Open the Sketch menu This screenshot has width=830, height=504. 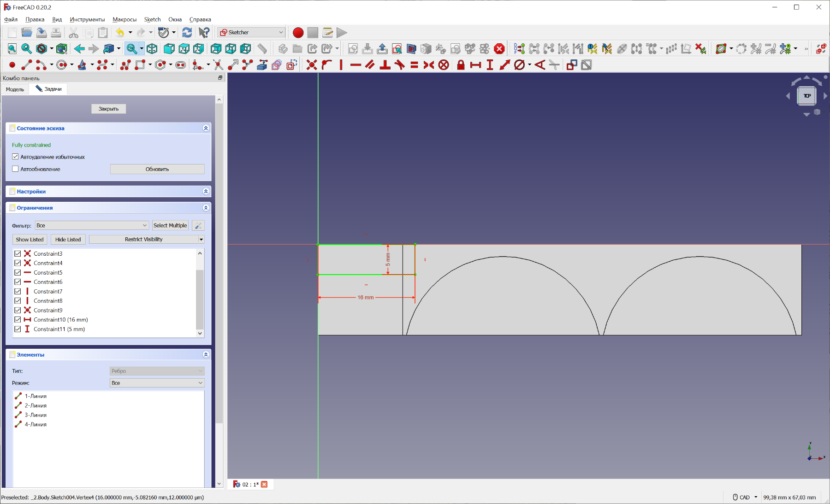click(152, 19)
